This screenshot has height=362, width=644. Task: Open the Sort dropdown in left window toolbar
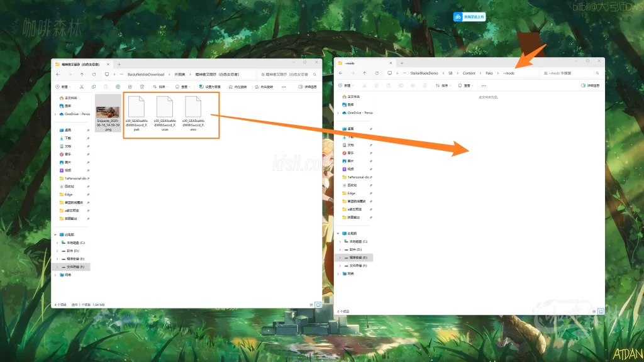click(x=160, y=87)
